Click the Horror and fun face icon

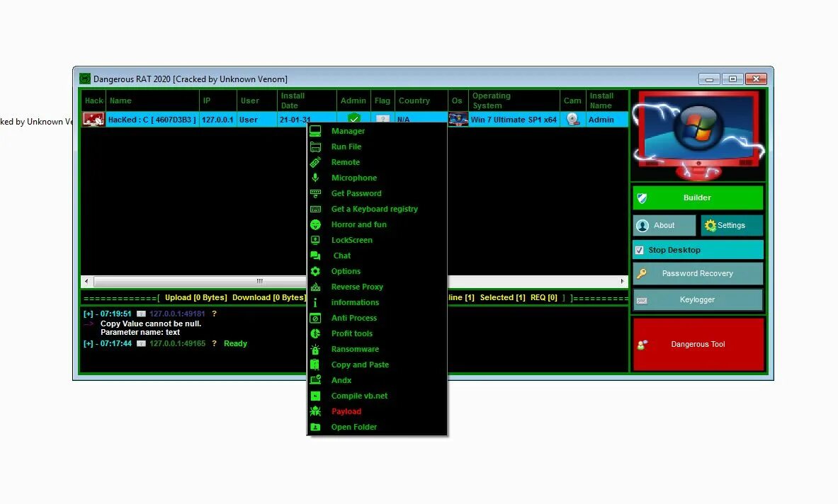(315, 224)
